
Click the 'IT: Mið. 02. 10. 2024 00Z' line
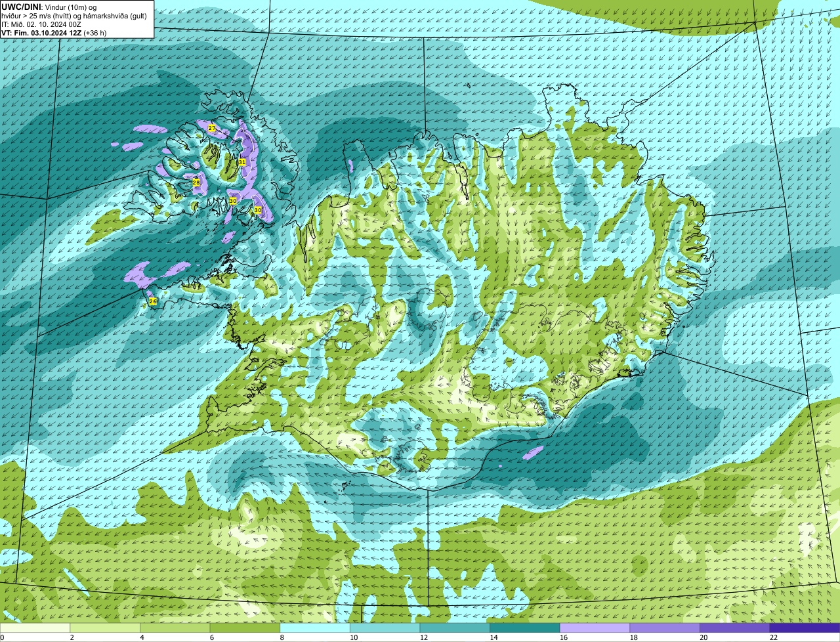pos(41,24)
